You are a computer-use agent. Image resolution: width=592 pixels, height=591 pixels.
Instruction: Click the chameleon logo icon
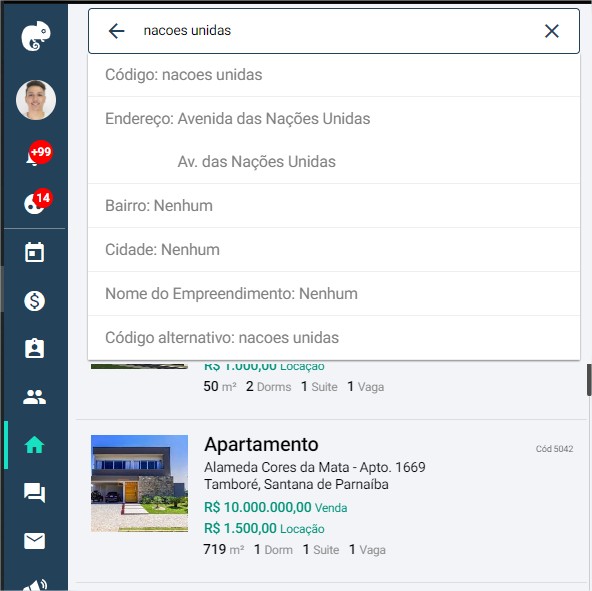coord(35,36)
